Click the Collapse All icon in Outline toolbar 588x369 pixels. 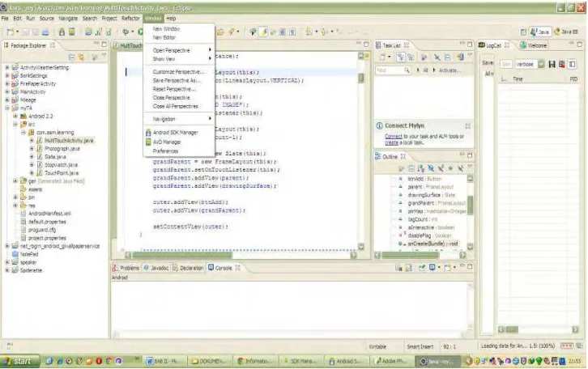(411, 169)
